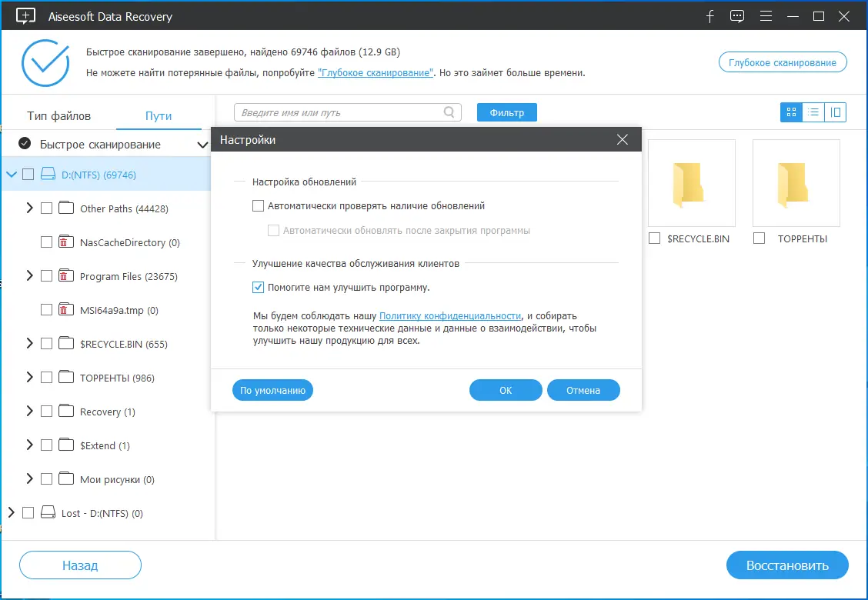Expand the Мои рисунки node
This screenshot has height=600, width=868.
point(30,478)
